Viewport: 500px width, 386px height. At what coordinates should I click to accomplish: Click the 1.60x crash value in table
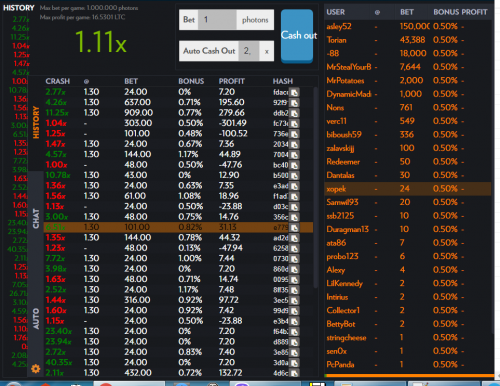56,310
